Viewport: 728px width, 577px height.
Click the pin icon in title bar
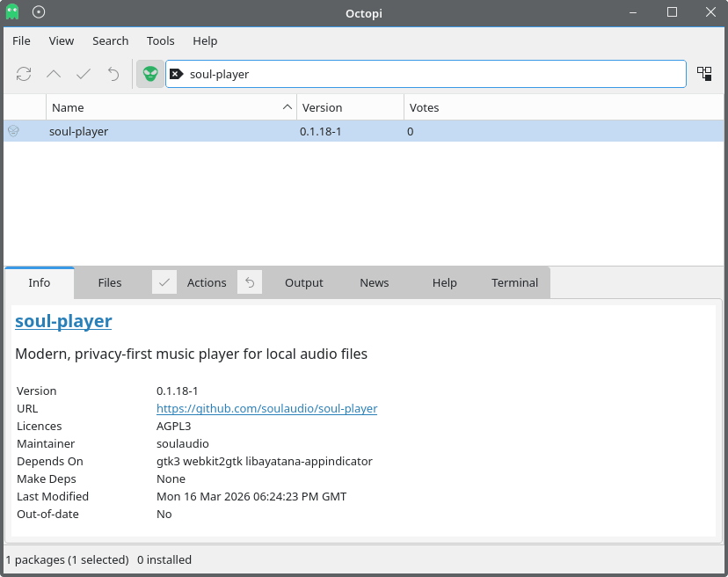[39, 12]
